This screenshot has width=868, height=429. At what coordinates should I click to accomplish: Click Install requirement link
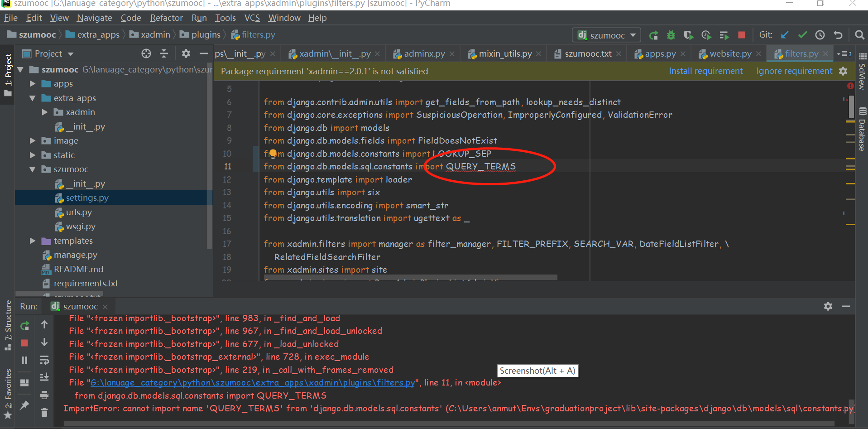point(706,71)
